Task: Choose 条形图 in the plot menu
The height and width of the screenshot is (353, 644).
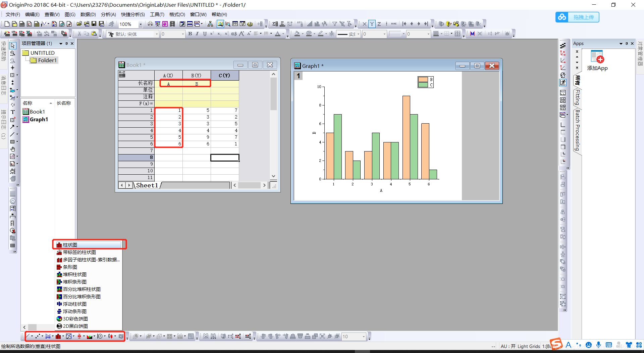Action: point(89,267)
